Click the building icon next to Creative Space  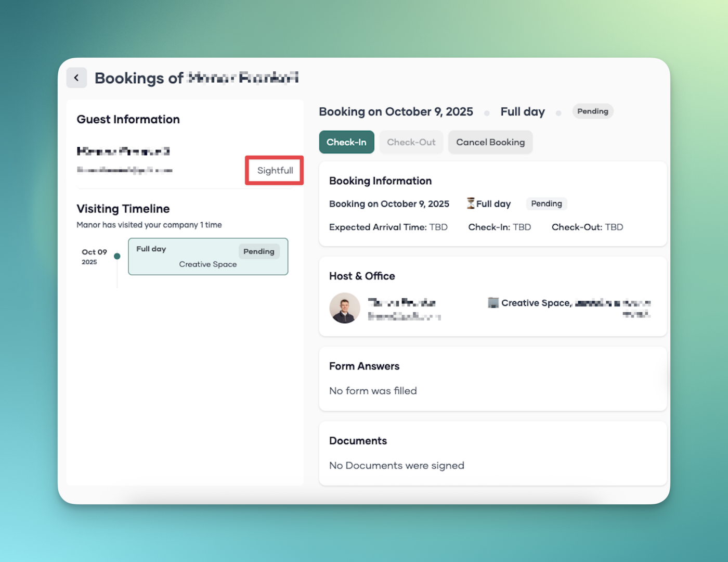pos(493,303)
